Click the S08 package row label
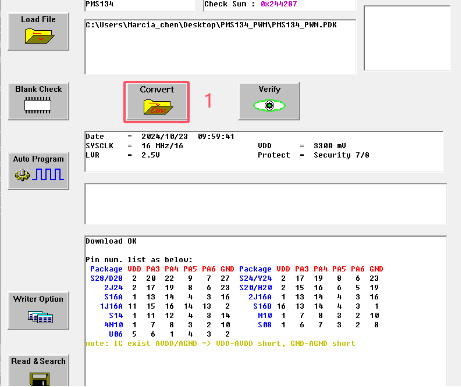 (265, 325)
